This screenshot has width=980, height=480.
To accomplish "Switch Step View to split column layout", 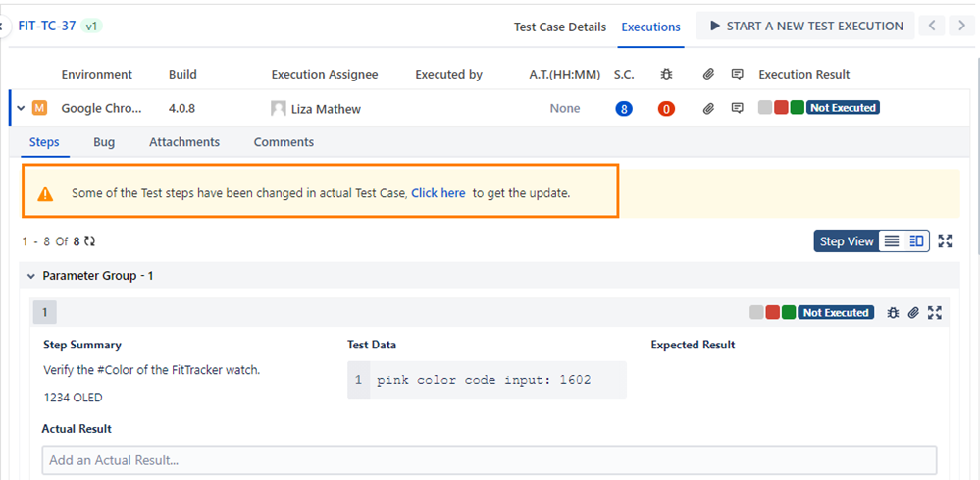I will (x=917, y=241).
